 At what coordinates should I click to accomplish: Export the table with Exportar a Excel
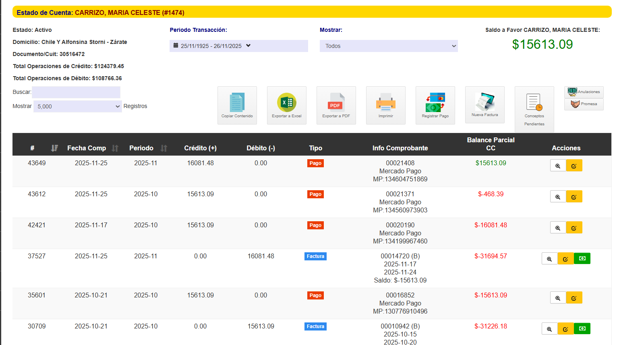[286, 103]
